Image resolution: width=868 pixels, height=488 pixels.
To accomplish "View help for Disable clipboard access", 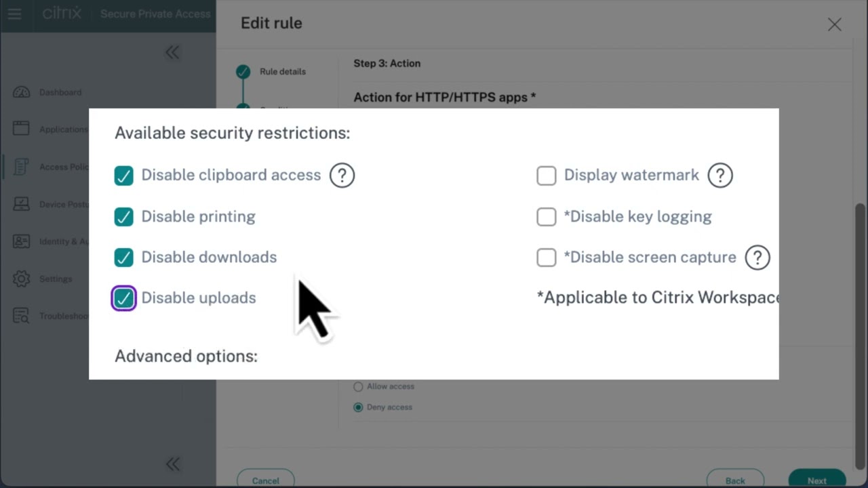I will click(x=342, y=175).
